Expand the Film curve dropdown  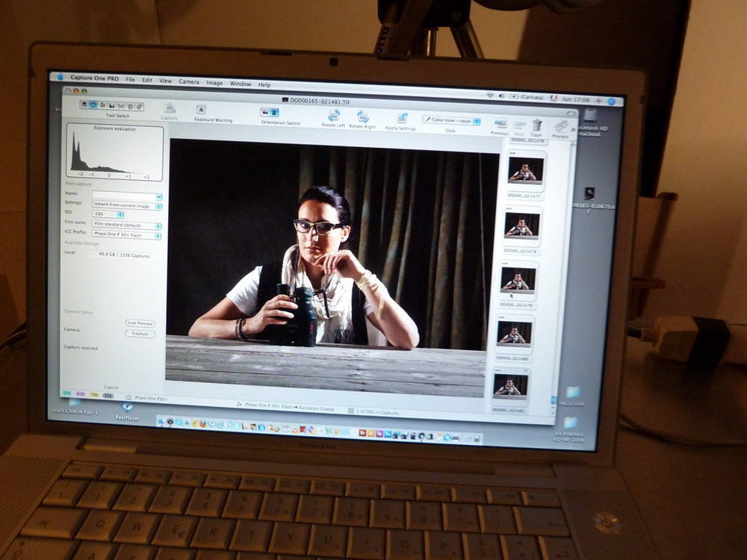(x=126, y=225)
